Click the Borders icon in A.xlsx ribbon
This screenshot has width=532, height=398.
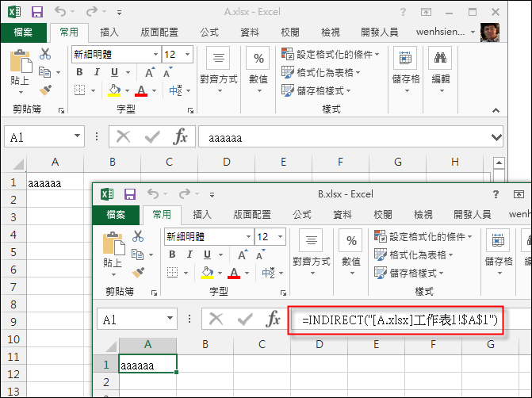[80, 90]
